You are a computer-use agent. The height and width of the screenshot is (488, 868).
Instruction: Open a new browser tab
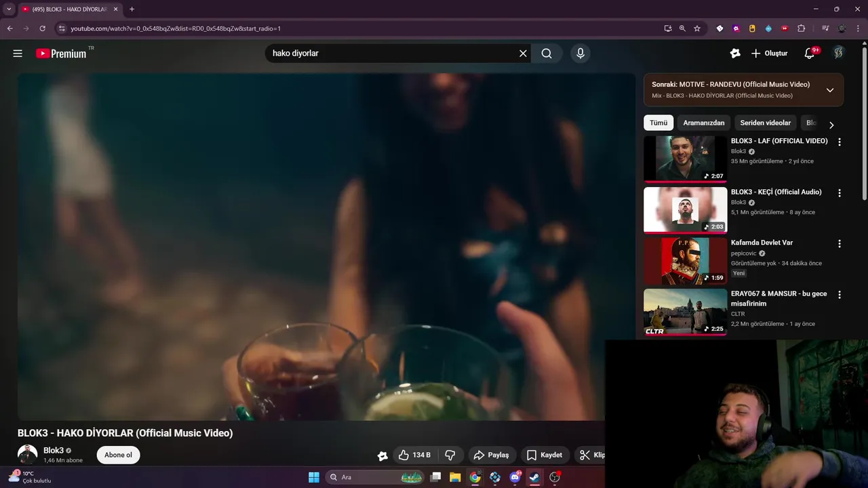coord(132,9)
